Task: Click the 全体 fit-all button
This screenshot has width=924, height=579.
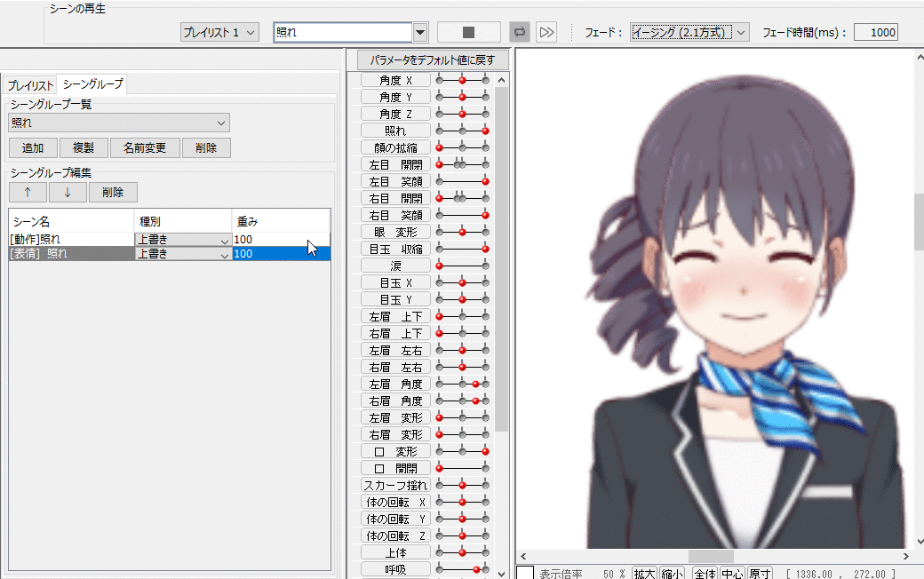Action: (705, 573)
